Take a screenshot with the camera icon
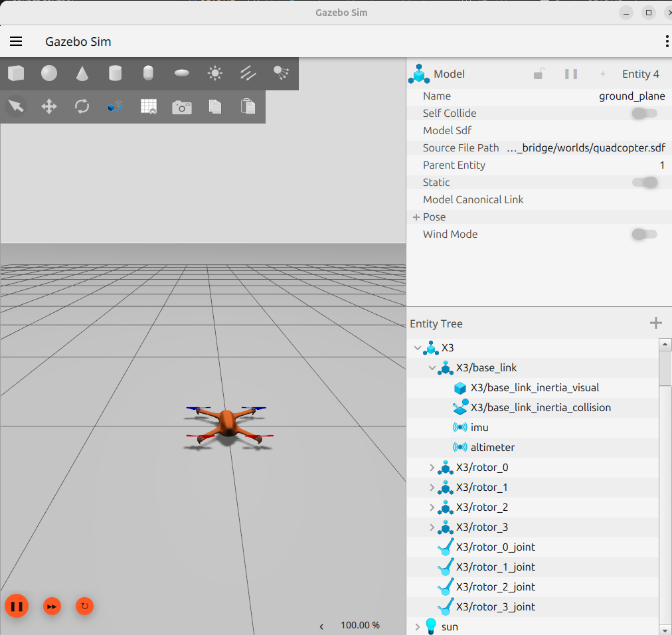This screenshot has height=635, width=672. [182, 107]
